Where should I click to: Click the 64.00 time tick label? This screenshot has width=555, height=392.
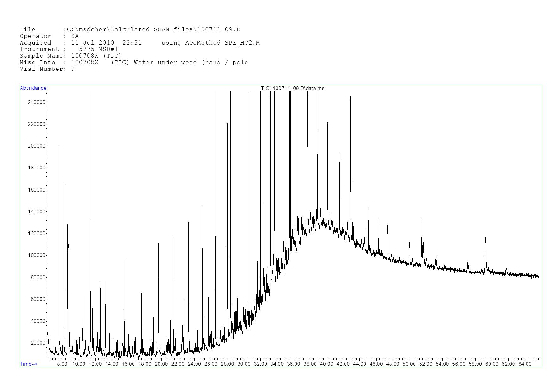pos(525,364)
